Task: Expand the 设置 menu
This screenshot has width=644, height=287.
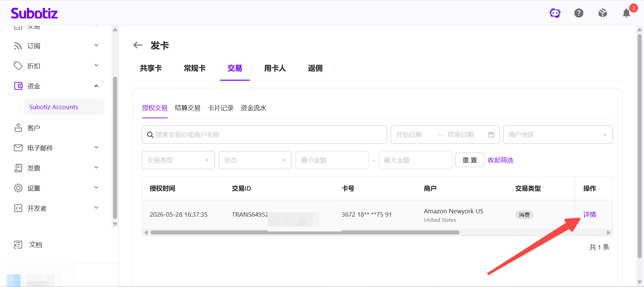Action: (96, 188)
